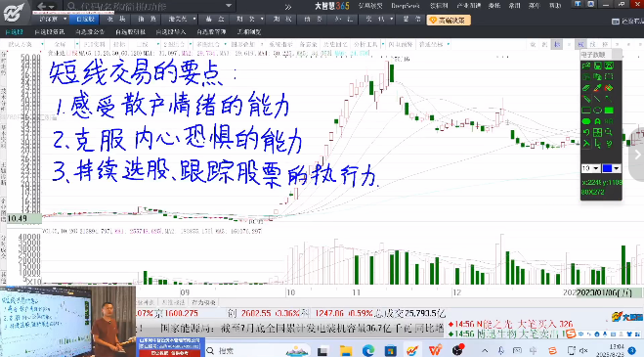
Task: Click the undo arrow in the palette
Action: click(586, 132)
